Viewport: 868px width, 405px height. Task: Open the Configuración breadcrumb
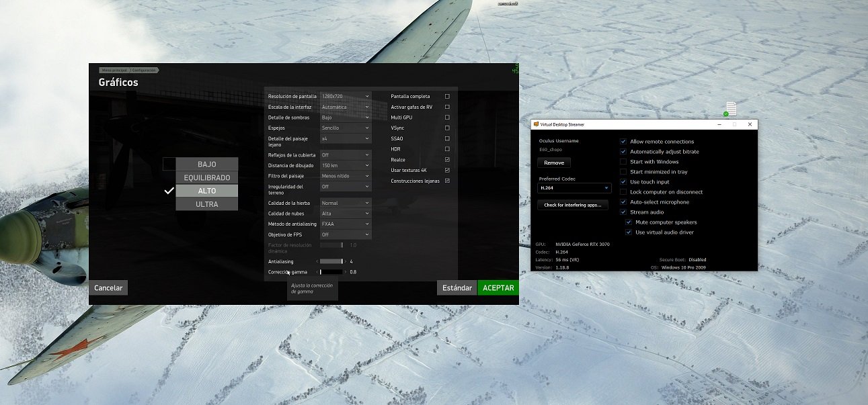pyautogui.click(x=144, y=70)
